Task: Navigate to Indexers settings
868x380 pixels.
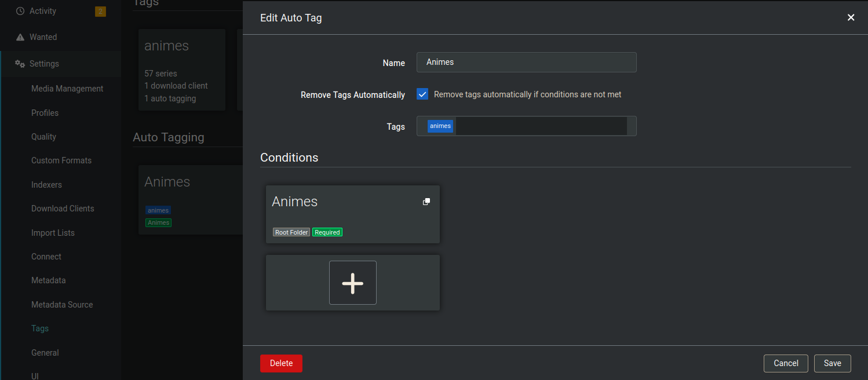Action: click(46, 185)
